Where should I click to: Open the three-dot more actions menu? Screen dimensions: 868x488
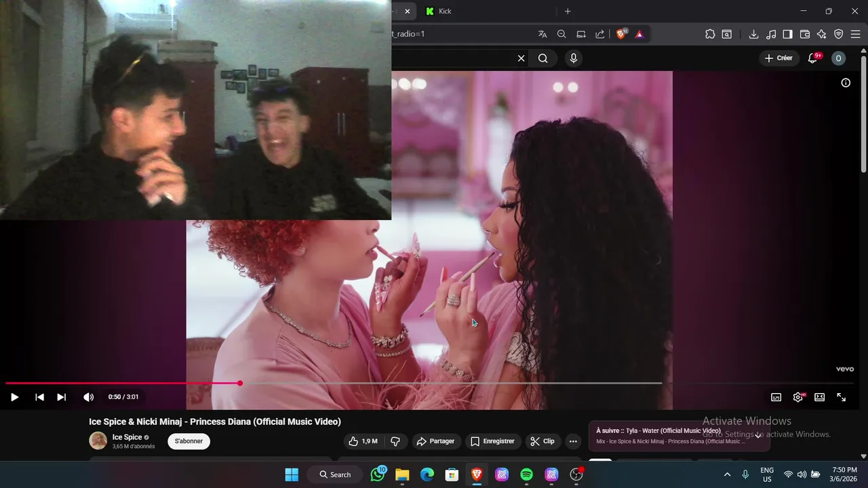click(x=573, y=441)
